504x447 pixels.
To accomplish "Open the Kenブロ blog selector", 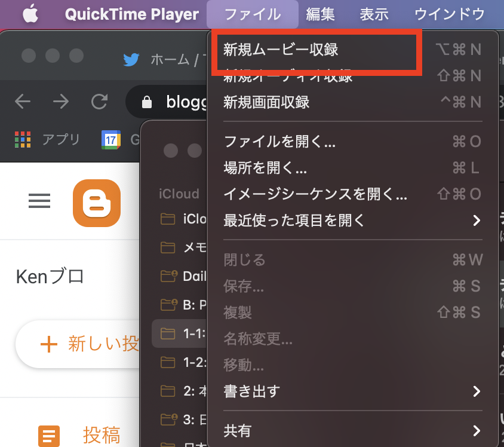I will (x=50, y=277).
